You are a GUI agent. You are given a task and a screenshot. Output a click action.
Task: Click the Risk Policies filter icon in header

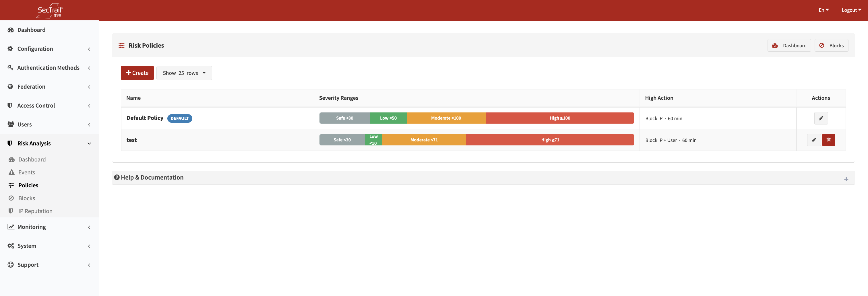(x=121, y=45)
